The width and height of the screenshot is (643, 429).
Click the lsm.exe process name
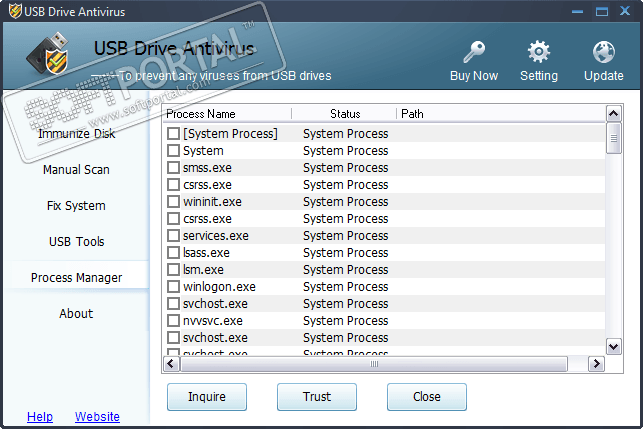point(203,270)
